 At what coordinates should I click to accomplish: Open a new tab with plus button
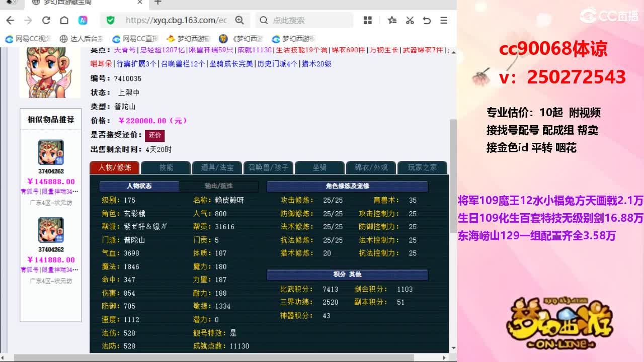(x=158, y=3)
